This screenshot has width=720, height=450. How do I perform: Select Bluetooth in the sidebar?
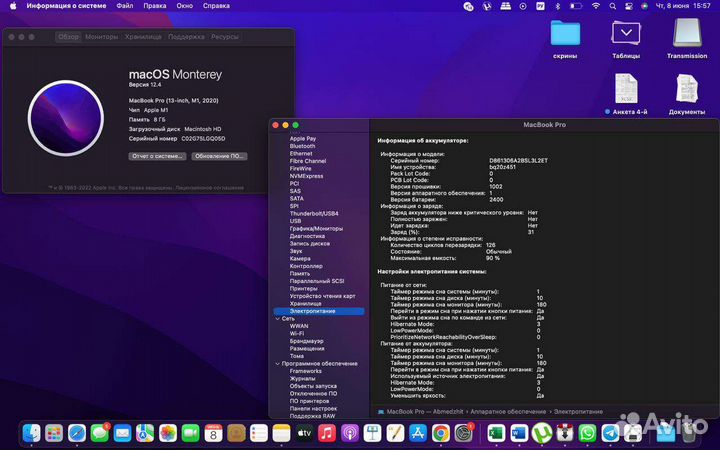pos(302,146)
